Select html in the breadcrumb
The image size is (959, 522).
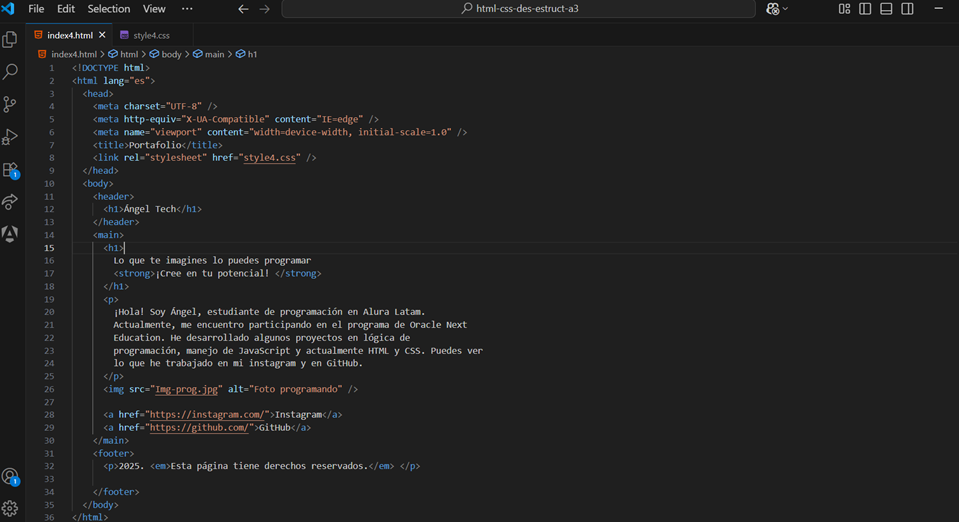(129, 54)
